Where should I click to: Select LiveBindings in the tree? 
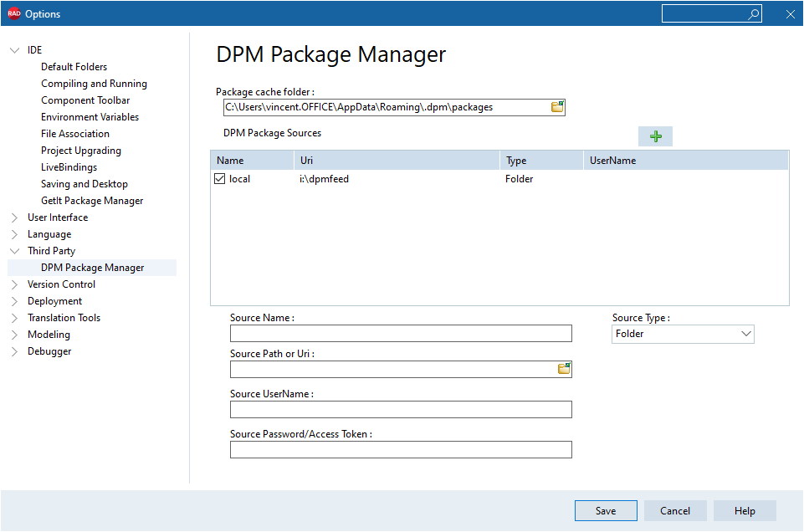click(x=69, y=167)
